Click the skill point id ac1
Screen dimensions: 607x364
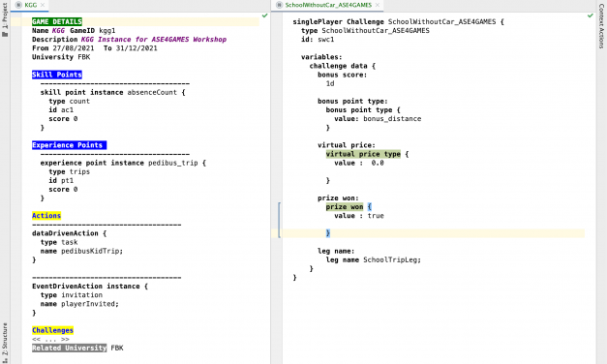[x=67, y=110]
